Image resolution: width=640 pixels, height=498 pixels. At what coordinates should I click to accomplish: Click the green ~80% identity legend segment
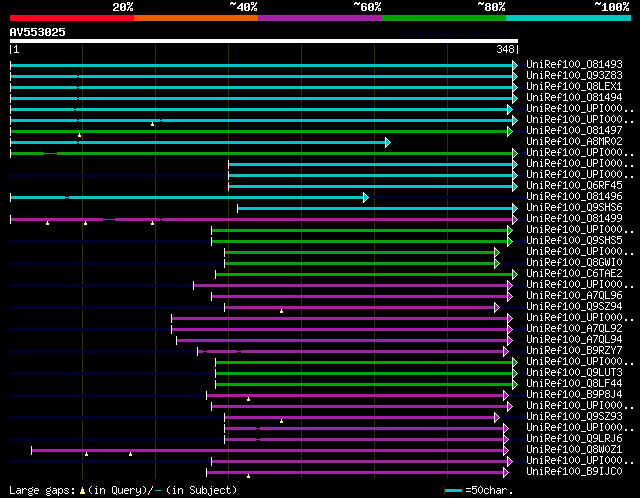click(444, 18)
